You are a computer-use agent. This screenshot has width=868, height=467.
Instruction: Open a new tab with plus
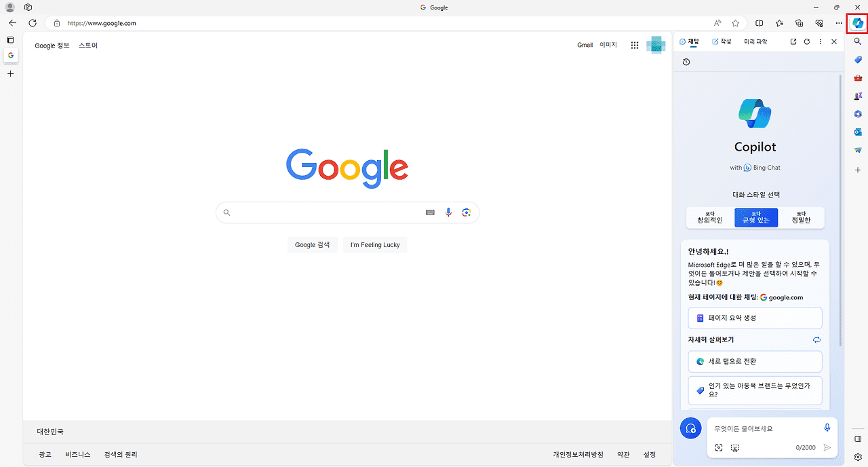click(10, 73)
